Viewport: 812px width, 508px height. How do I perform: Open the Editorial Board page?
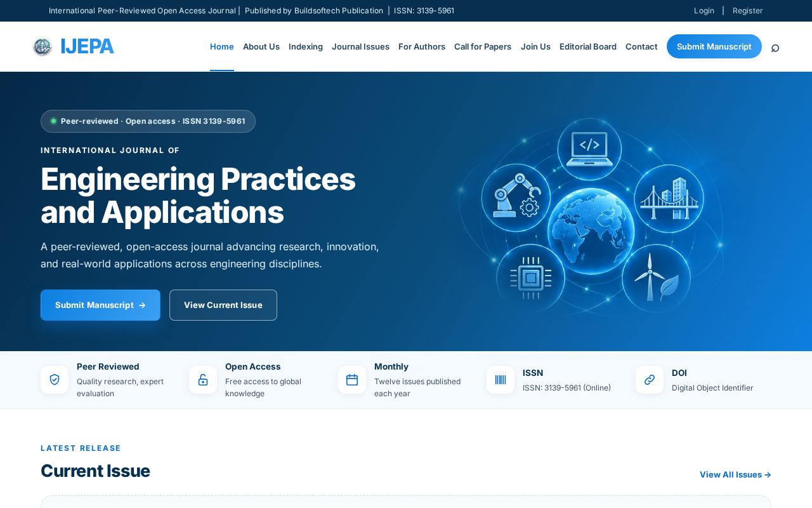pos(588,46)
